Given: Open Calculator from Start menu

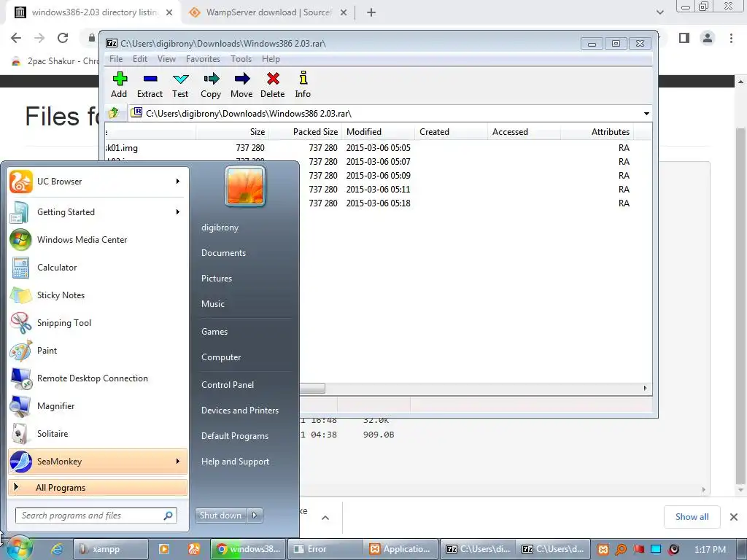Looking at the screenshot, I should click(98, 267).
